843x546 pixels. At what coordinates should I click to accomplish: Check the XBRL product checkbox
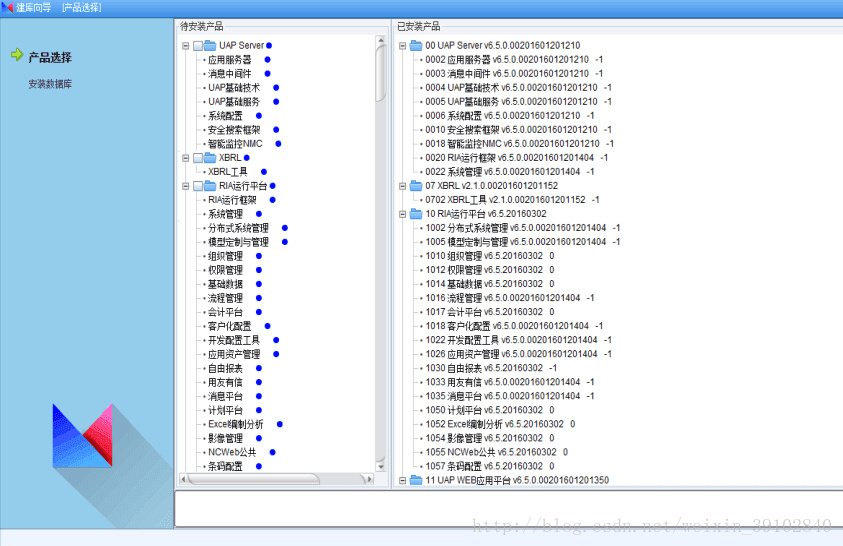197,158
